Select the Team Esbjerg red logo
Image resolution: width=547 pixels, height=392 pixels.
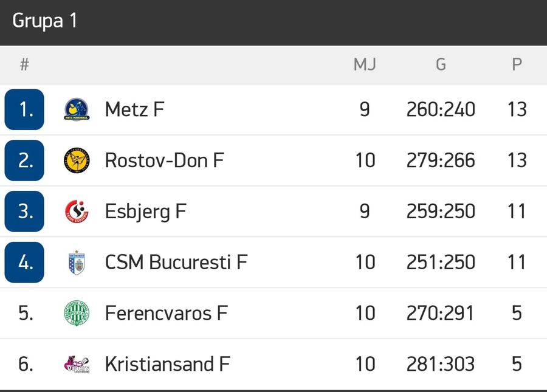pos(77,211)
